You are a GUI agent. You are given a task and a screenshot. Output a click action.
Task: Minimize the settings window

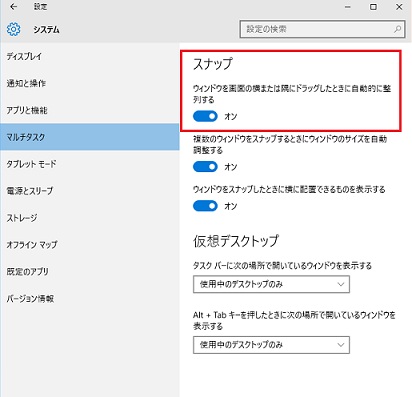tap(348, 7)
